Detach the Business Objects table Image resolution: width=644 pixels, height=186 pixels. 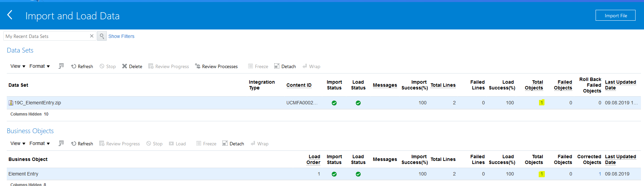pyautogui.click(x=233, y=144)
